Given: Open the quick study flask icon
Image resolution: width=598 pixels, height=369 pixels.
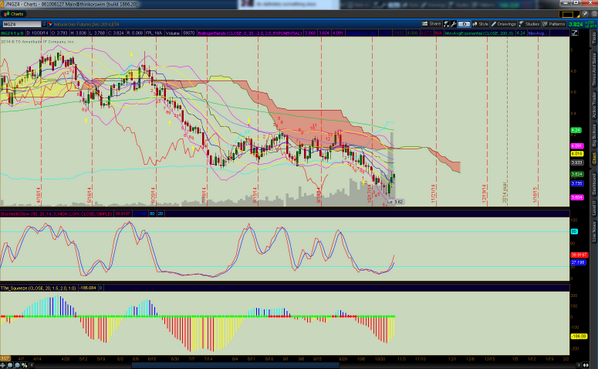Looking at the screenshot, I should tap(446, 24).
